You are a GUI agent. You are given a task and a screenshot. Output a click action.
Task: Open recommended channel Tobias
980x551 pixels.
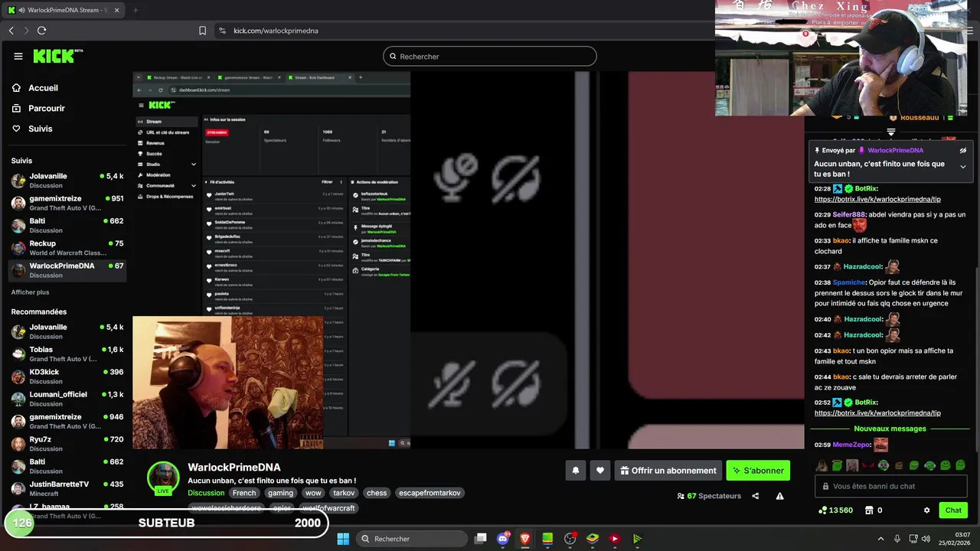click(67, 354)
